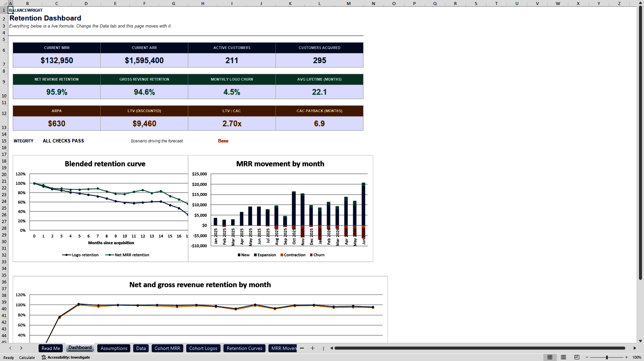Zoom in with plus button
The width and height of the screenshot is (644, 361).
(x=626, y=357)
